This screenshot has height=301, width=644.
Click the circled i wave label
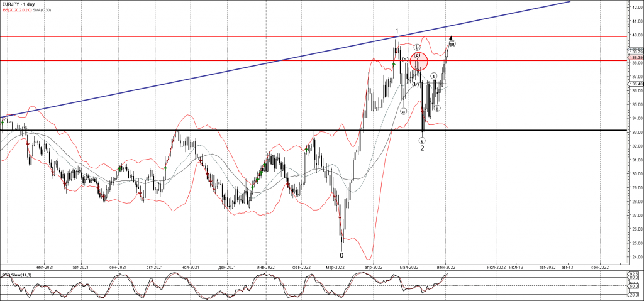(434, 75)
